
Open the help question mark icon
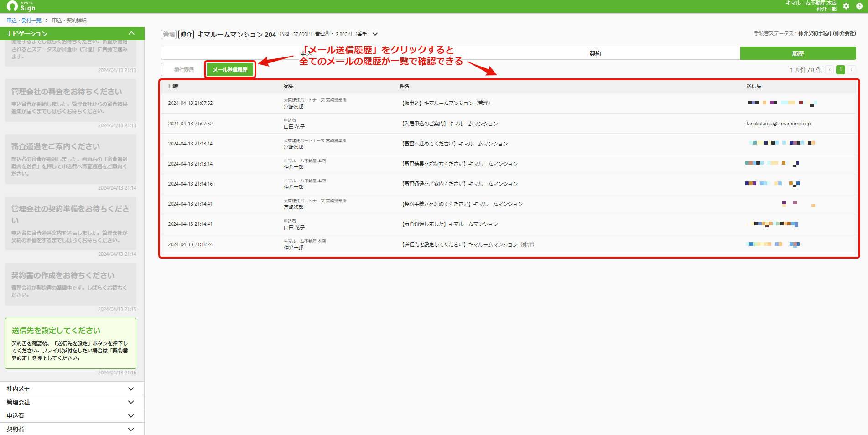(x=859, y=6)
